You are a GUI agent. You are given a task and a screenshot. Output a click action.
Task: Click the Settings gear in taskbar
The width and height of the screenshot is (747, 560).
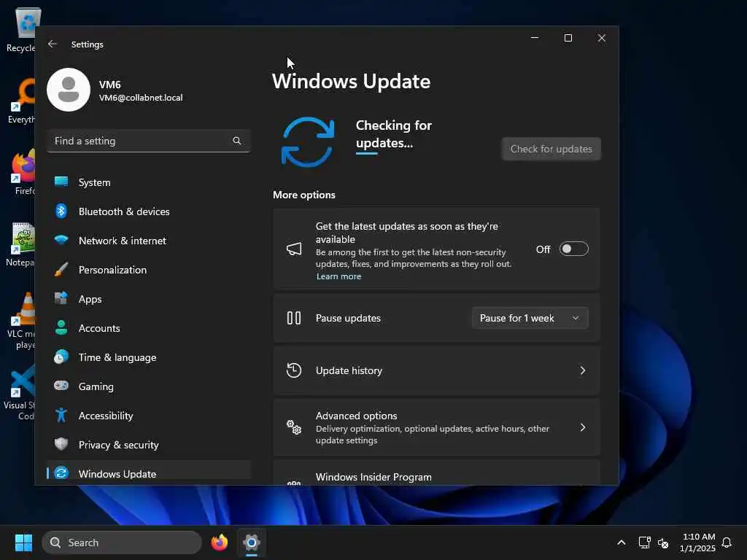(x=252, y=542)
